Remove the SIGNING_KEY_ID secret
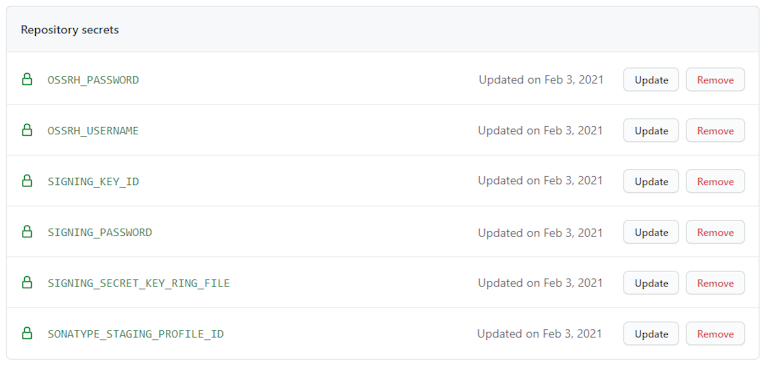This screenshot has width=768, height=369. [715, 181]
